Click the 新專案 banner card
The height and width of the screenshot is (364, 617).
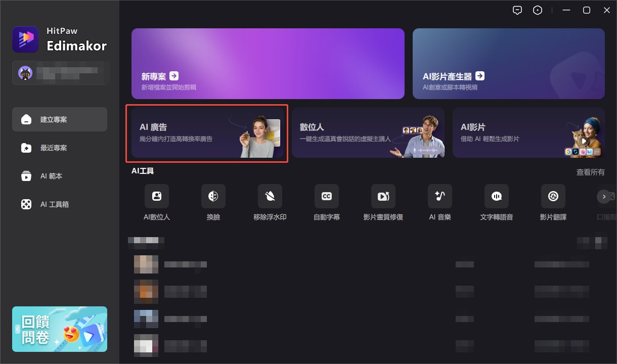click(x=268, y=64)
